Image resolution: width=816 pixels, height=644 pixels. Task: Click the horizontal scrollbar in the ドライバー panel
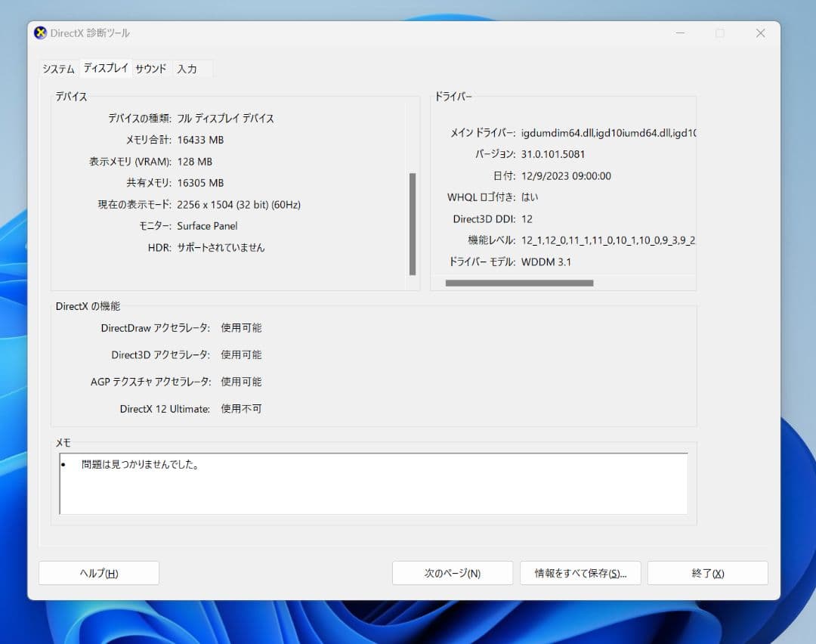(520, 282)
